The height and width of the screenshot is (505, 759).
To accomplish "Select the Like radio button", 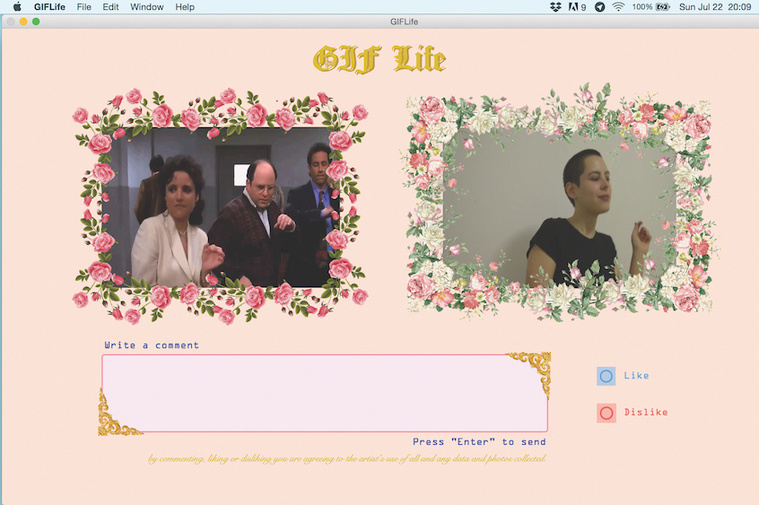I will (x=606, y=376).
